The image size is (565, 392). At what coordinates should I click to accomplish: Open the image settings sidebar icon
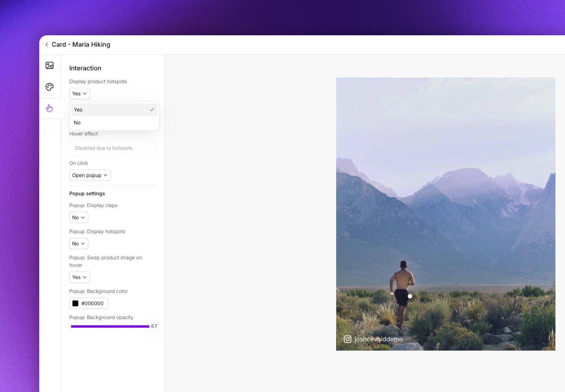[49, 65]
